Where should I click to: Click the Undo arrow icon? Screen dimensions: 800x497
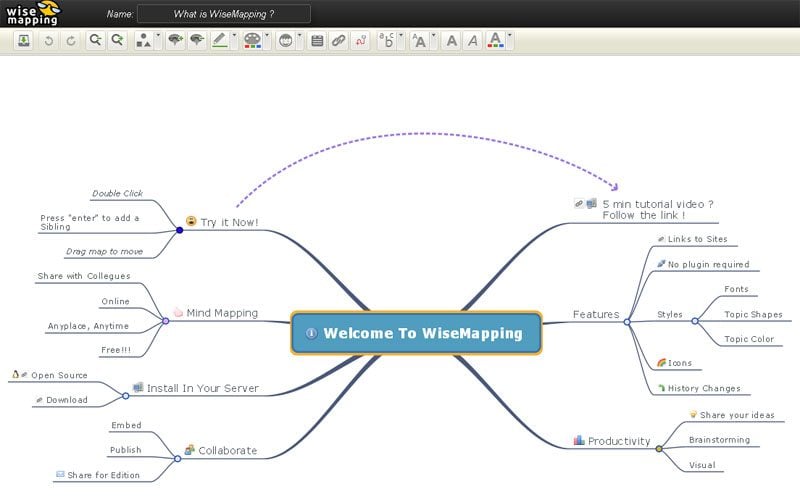tap(50, 40)
